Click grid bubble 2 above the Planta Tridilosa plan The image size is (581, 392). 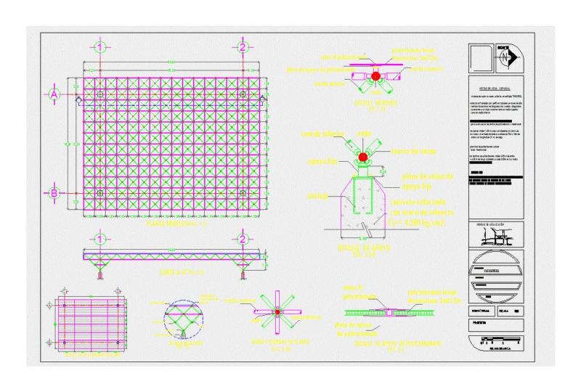[243, 47]
